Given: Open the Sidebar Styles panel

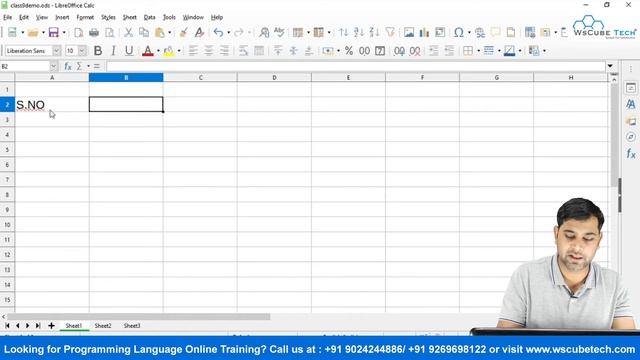Looking at the screenshot, I should point(631,104).
